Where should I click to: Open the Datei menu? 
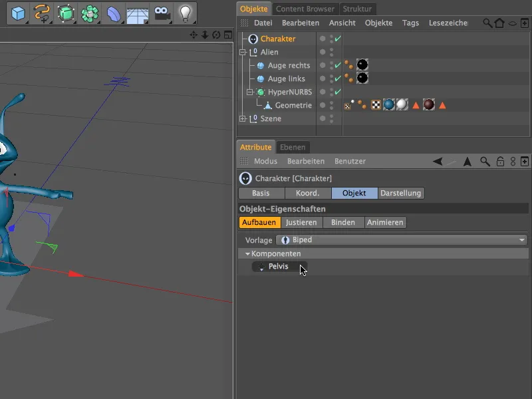[263, 23]
